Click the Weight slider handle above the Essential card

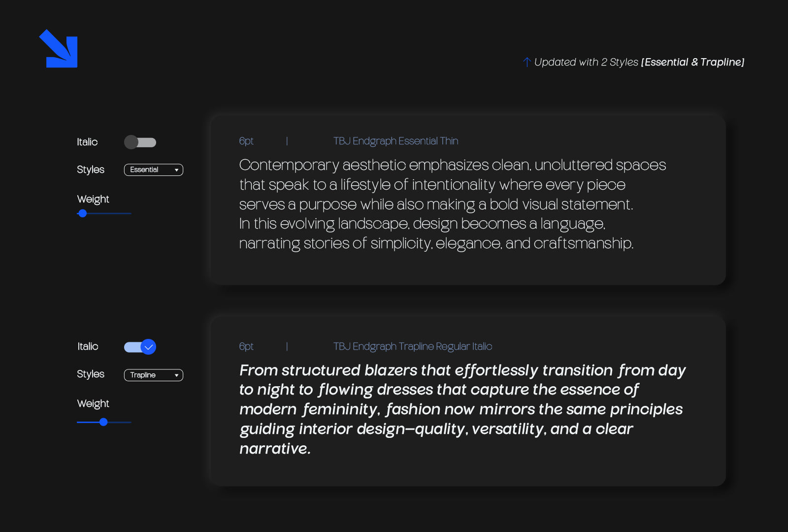click(x=83, y=213)
